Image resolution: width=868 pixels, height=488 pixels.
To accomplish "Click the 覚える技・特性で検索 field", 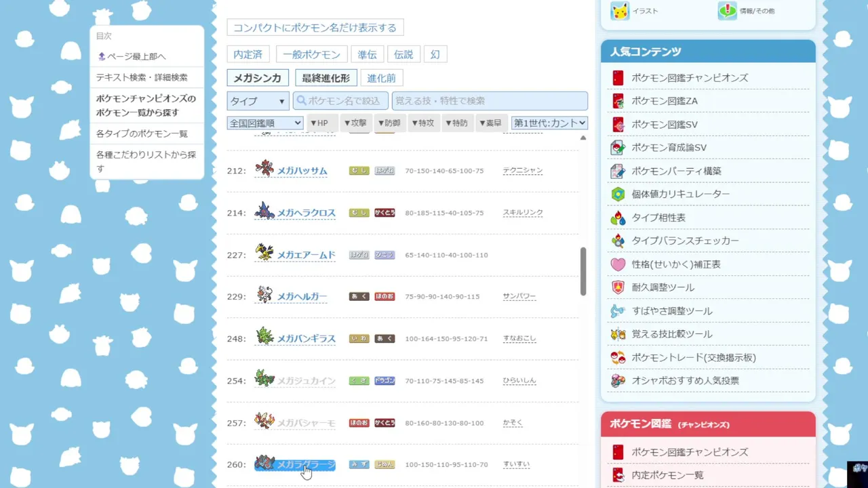I will click(490, 101).
